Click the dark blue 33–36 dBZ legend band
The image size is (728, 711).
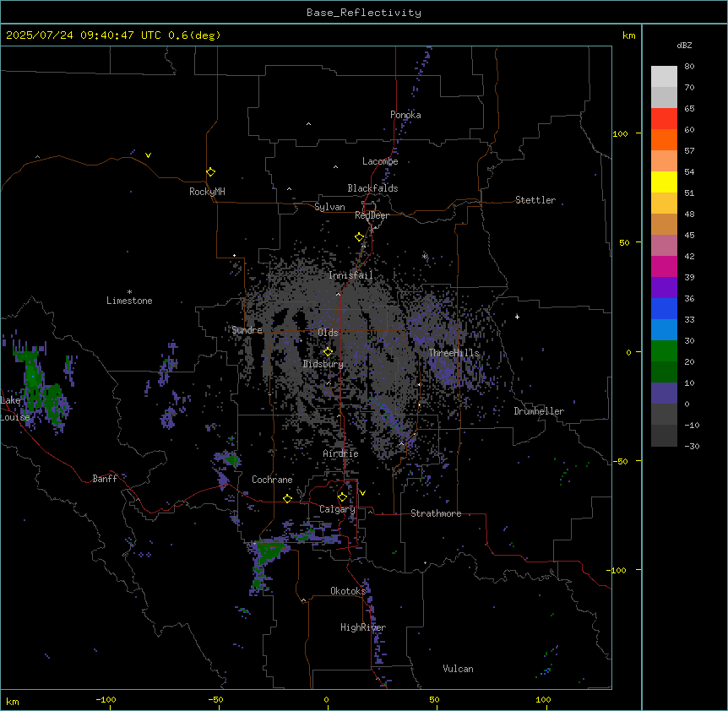pos(664,308)
